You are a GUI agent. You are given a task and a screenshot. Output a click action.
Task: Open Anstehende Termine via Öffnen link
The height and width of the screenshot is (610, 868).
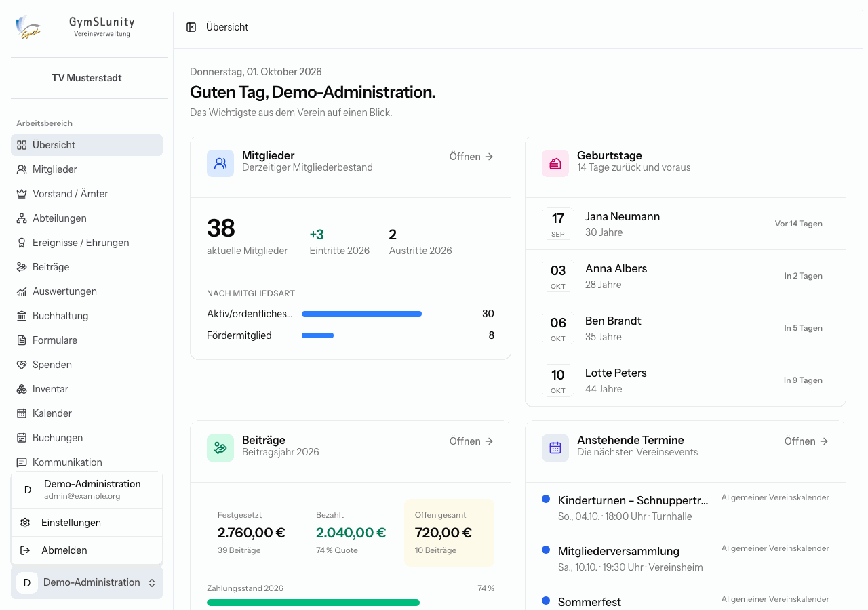(806, 441)
